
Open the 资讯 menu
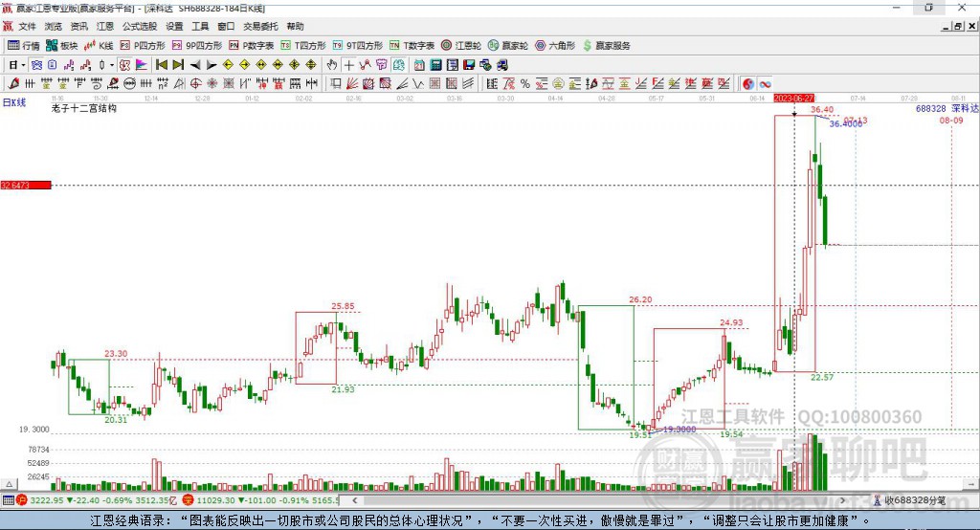[x=78, y=26]
